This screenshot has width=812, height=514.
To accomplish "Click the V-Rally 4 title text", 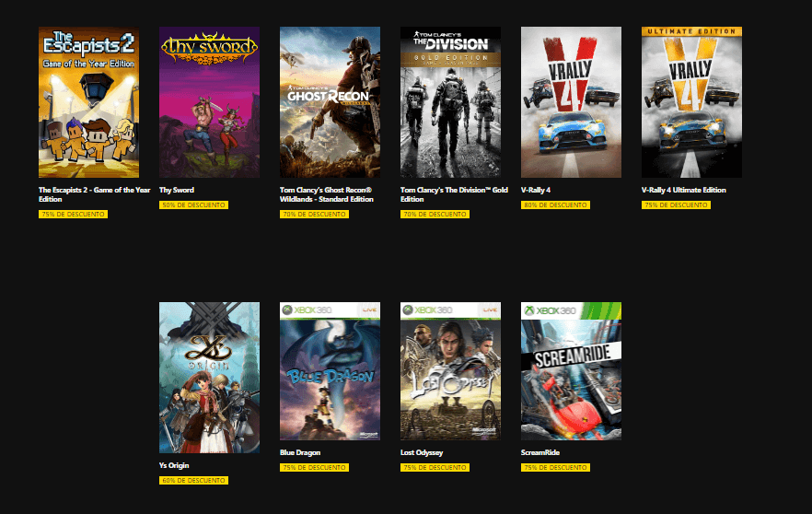I will (x=536, y=190).
